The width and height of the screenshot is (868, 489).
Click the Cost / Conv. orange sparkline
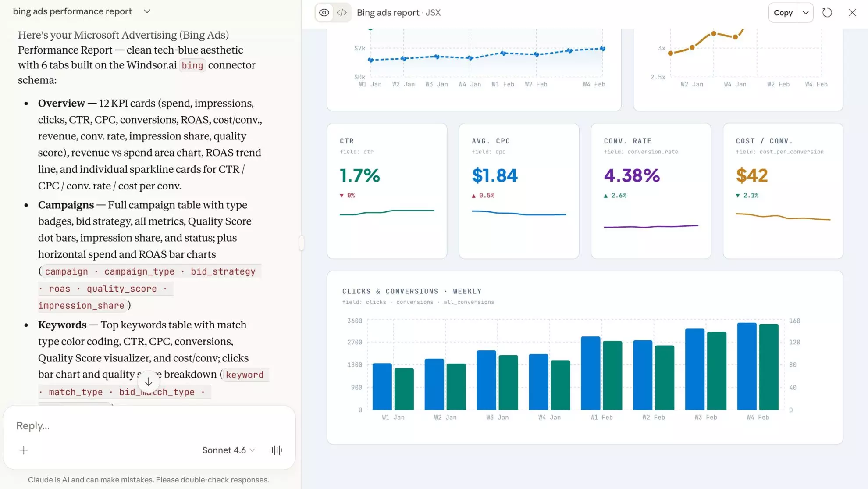pos(783,216)
